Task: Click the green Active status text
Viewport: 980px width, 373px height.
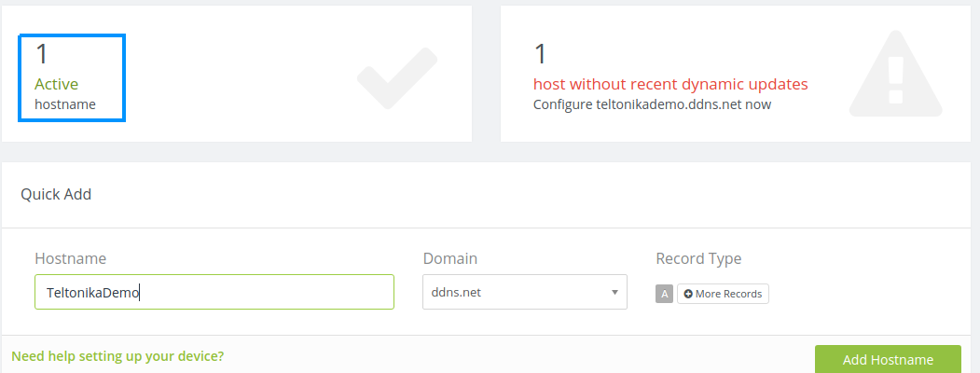Action: (x=56, y=84)
